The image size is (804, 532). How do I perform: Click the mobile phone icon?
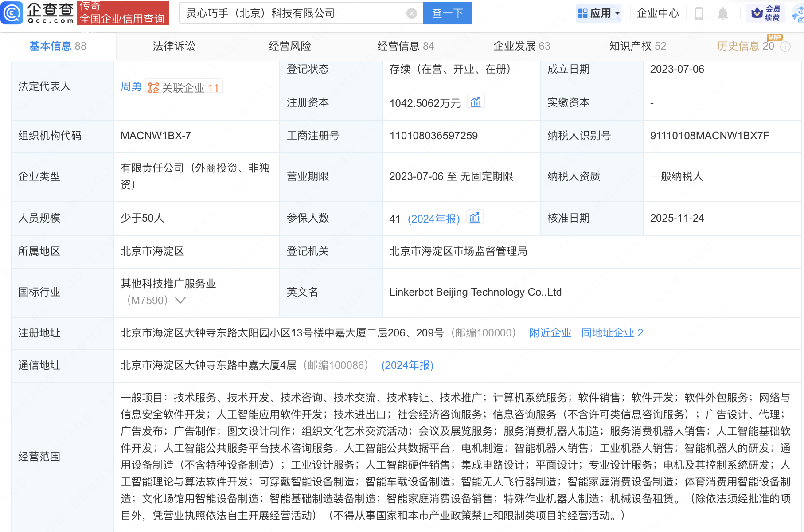tap(699, 14)
